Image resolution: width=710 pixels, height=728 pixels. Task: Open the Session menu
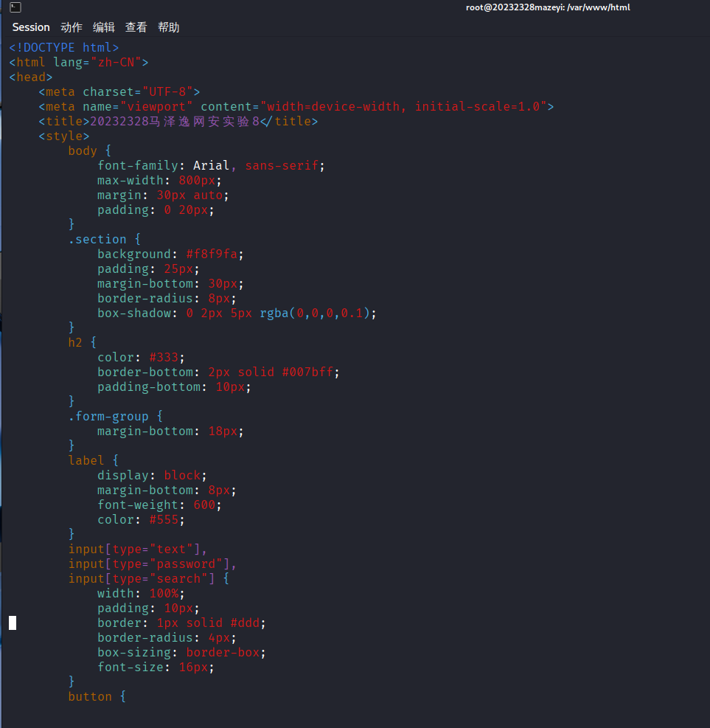[31, 27]
